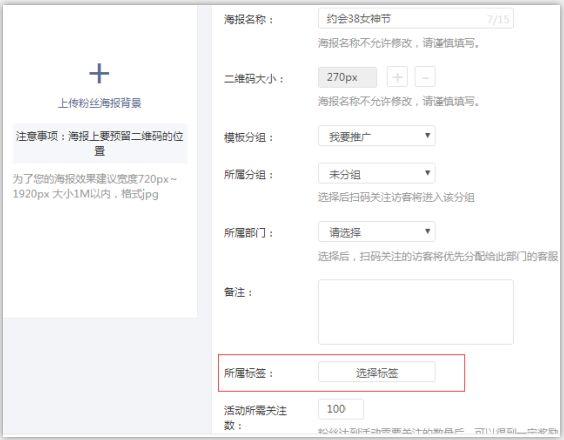Click the plus icon to upload poster background
The image size is (564, 440).
click(99, 73)
